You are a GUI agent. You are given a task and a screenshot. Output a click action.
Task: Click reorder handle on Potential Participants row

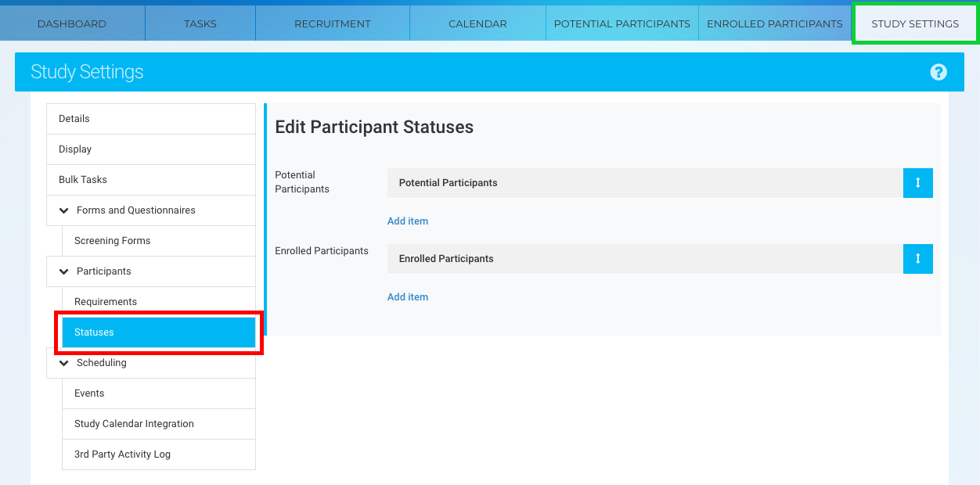coord(917,183)
